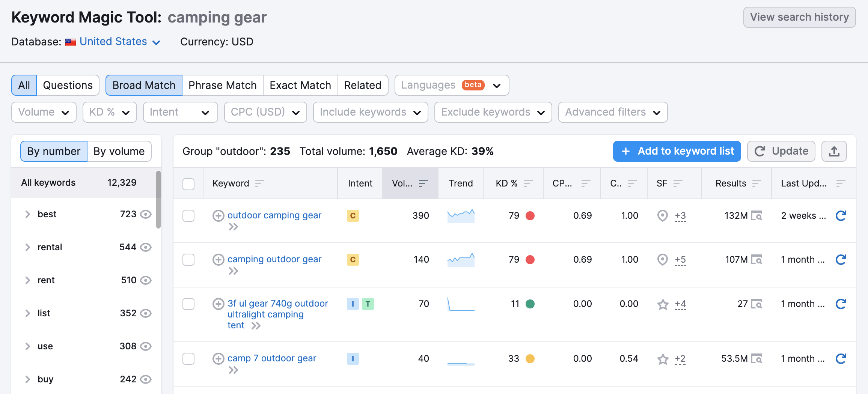The height and width of the screenshot is (394, 868).
Task: Click the export upload icon button
Action: click(834, 151)
